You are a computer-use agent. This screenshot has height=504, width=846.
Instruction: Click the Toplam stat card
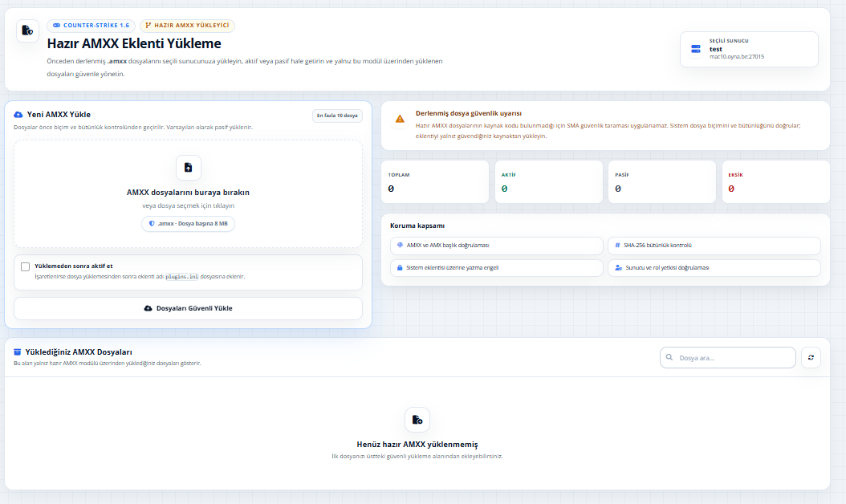435,182
